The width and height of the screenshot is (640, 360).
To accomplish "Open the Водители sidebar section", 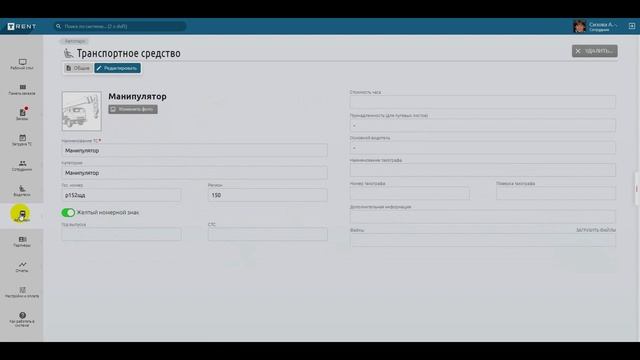I will click(22, 191).
